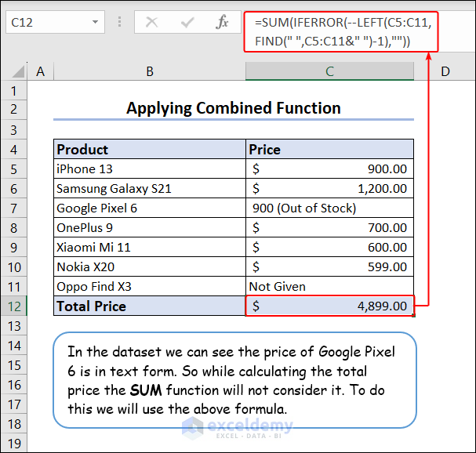Select the 'Google Pixel 6' cell
This screenshot has height=453, width=476.
tap(150, 208)
